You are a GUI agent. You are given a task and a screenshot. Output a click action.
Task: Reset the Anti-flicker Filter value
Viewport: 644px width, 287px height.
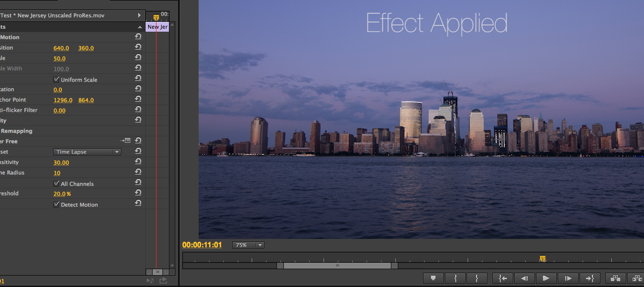(x=138, y=110)
